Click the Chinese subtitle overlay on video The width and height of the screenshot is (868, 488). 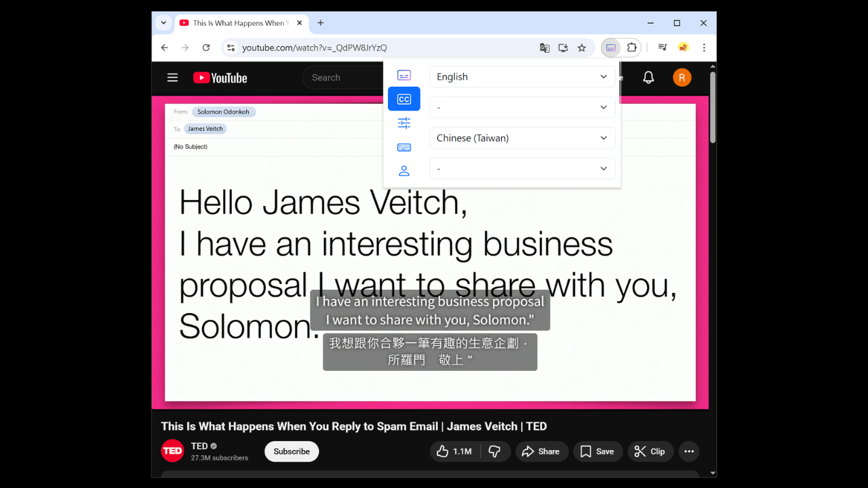click(430, 352)
